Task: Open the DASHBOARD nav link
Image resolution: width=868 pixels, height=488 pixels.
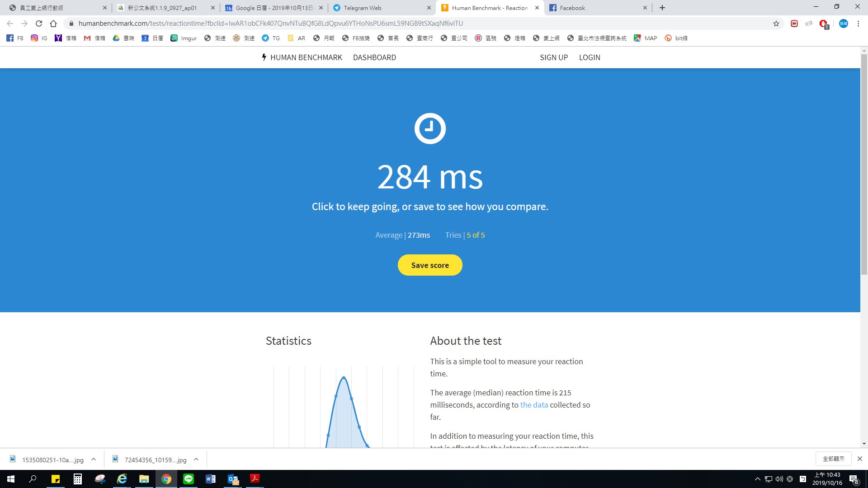Action: coord(374,57)
